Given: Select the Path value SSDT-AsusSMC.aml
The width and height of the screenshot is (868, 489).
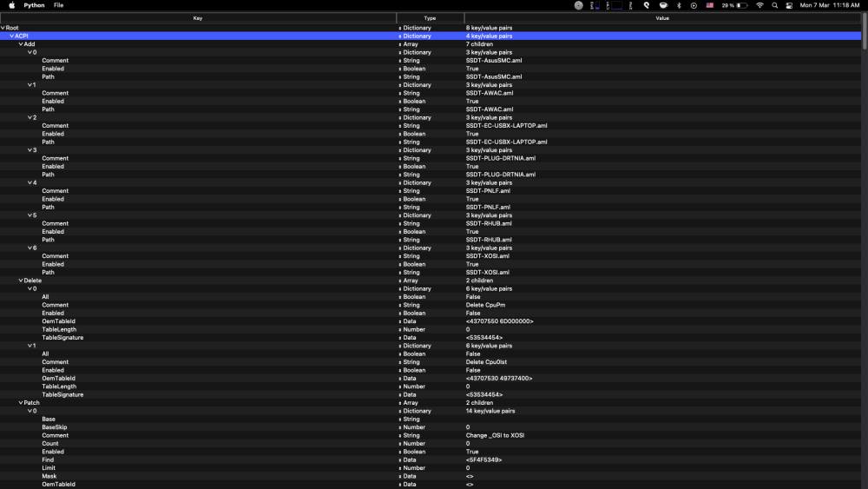Looking at the screenshot, I should (494, 77).
